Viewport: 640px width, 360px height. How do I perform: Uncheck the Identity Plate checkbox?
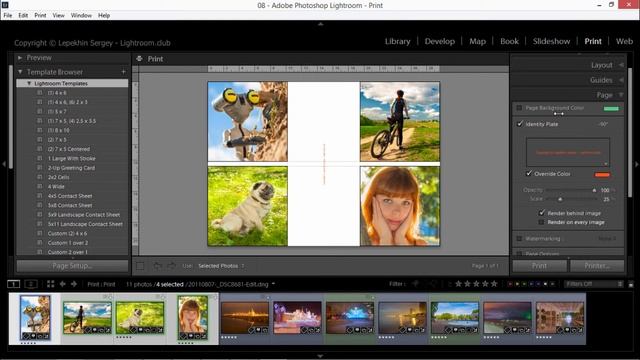click(x=520, y=124)
